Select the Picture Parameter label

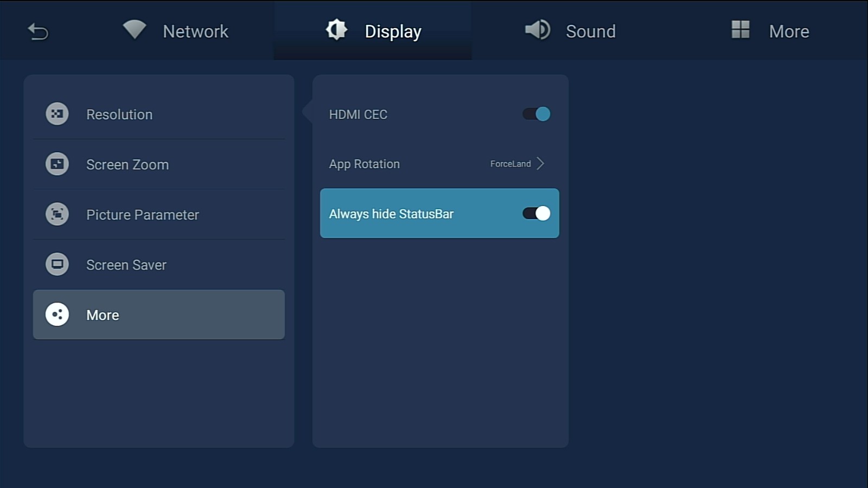(x=143, y=215)
